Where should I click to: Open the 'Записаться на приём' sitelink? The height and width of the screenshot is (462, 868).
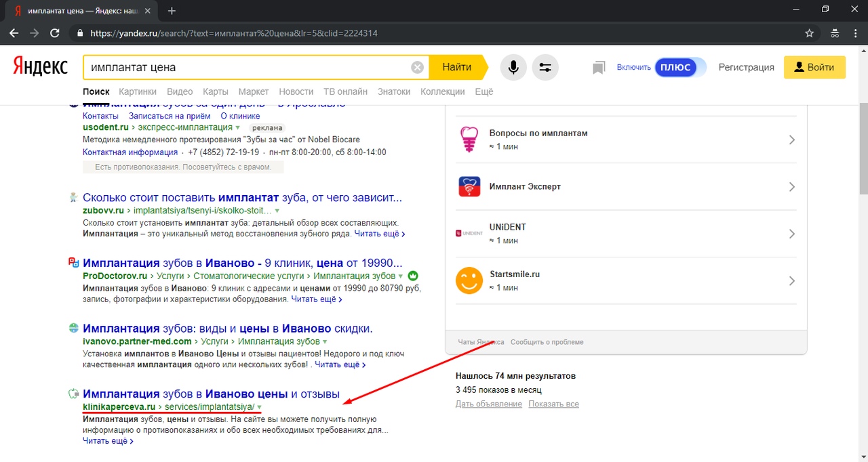click(x=170, y=116)
